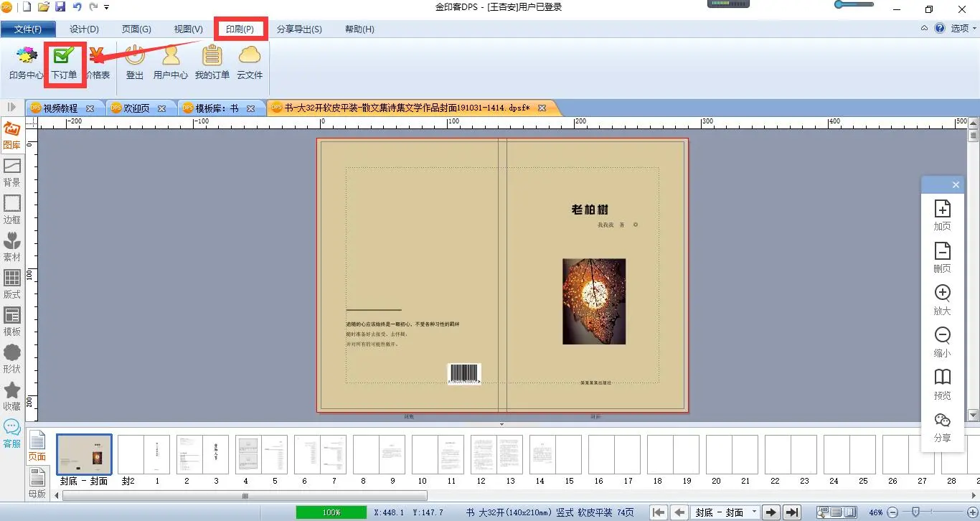The height and width of the screenshot is (521, 980).
Task: Switch to the 视频教程 document tab
Action: (x=60, y=108)
